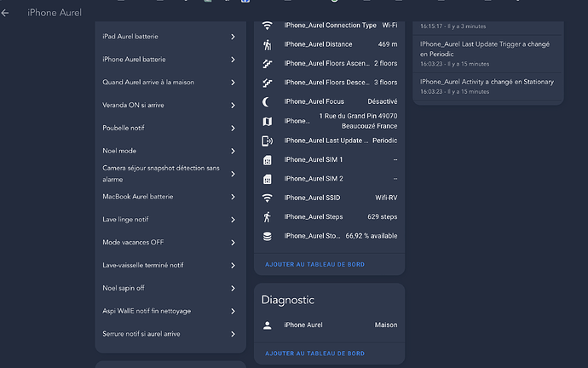
Task: Open IPhone_Aurel SSID entity row
Action: pos(329,198)
